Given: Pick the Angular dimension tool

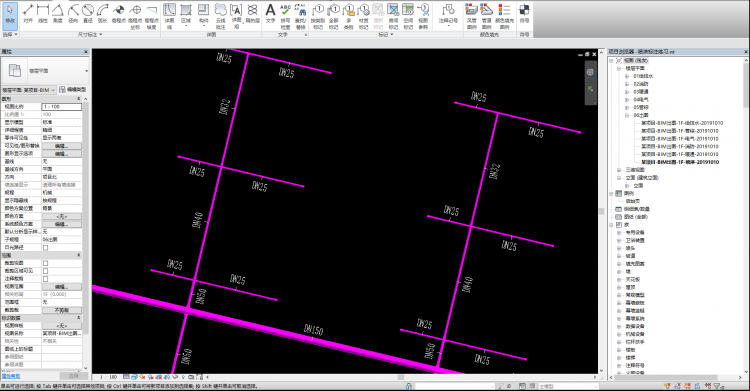Looking at the screenshot, I should click(x=58, y=13).
